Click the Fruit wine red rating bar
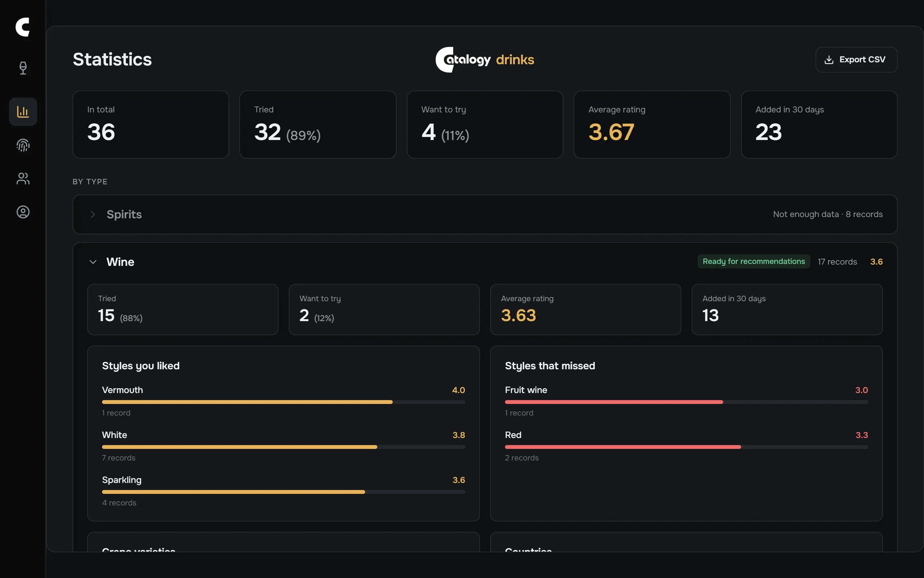This screenshot has width=924, height=578. coord(686,402)
